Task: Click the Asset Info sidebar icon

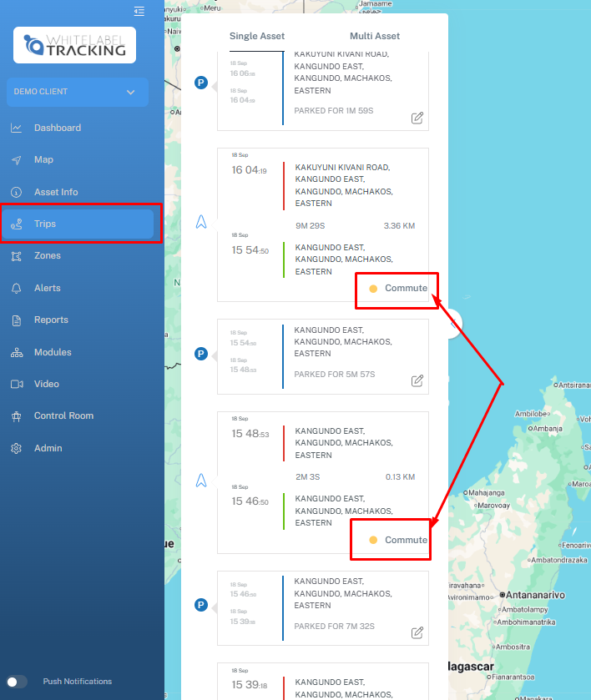Action: 16,192
